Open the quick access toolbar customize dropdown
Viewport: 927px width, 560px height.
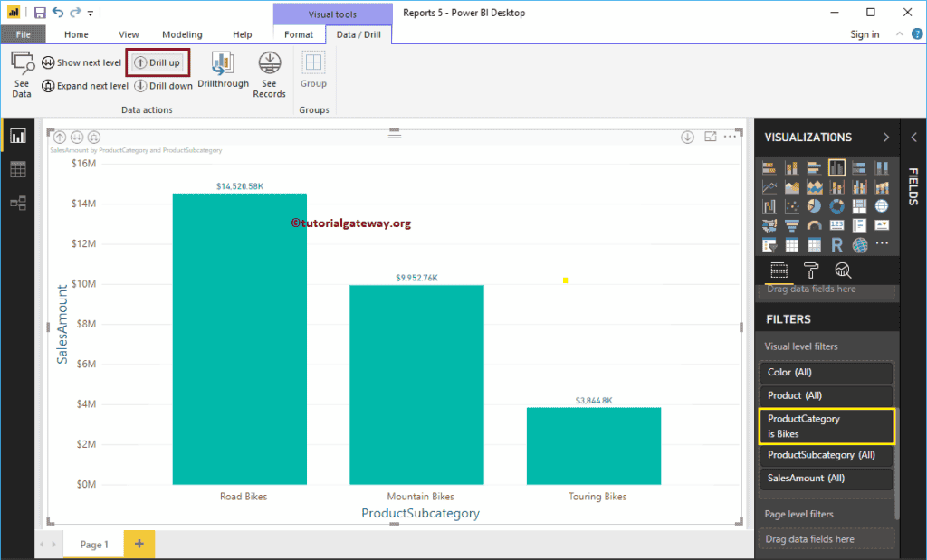point(91,13)
